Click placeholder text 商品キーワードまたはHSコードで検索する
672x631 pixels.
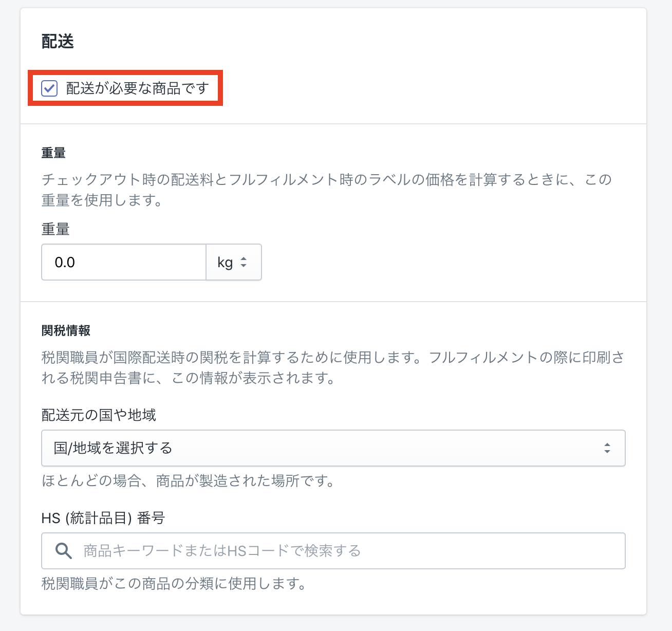pos(222,551)
